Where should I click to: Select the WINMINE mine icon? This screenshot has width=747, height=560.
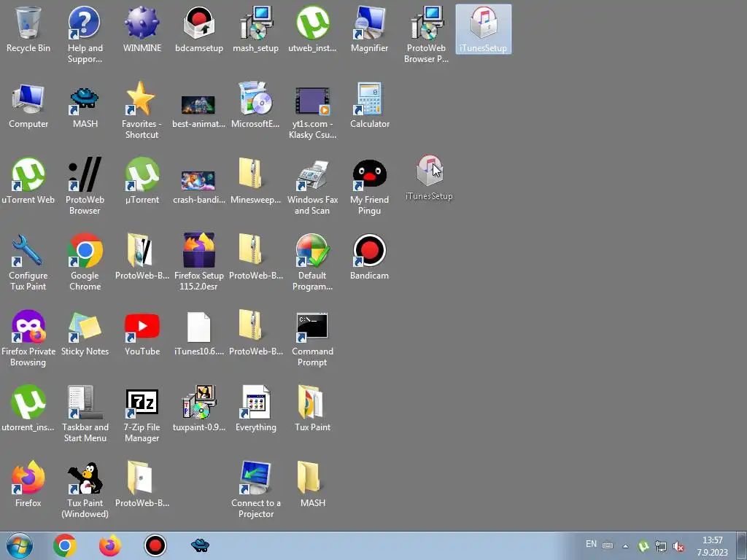tap(142, 28)
